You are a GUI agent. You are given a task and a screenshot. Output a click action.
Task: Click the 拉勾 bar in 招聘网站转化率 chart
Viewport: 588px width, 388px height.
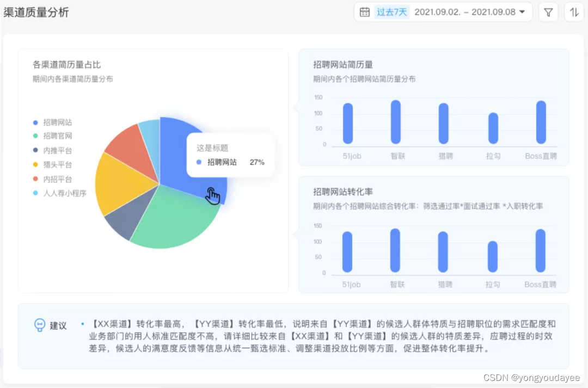point(492,257)
